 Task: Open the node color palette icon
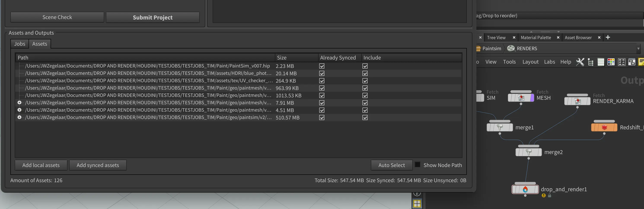[611, 62]
